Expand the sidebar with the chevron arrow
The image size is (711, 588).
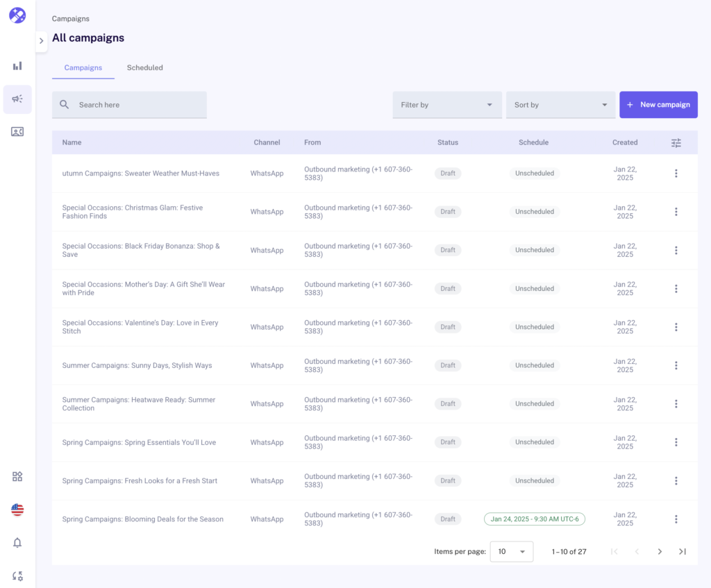point(41,41)
